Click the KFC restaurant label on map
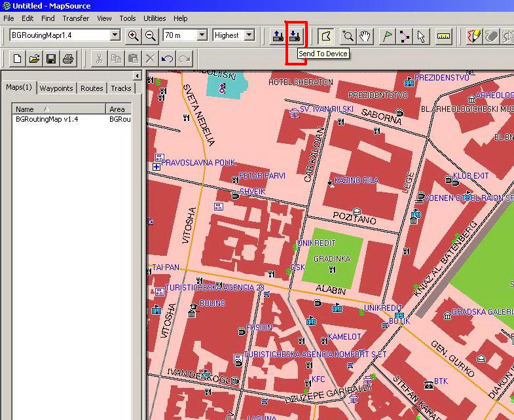The image size is (514, 420). (x=318, y=379)
